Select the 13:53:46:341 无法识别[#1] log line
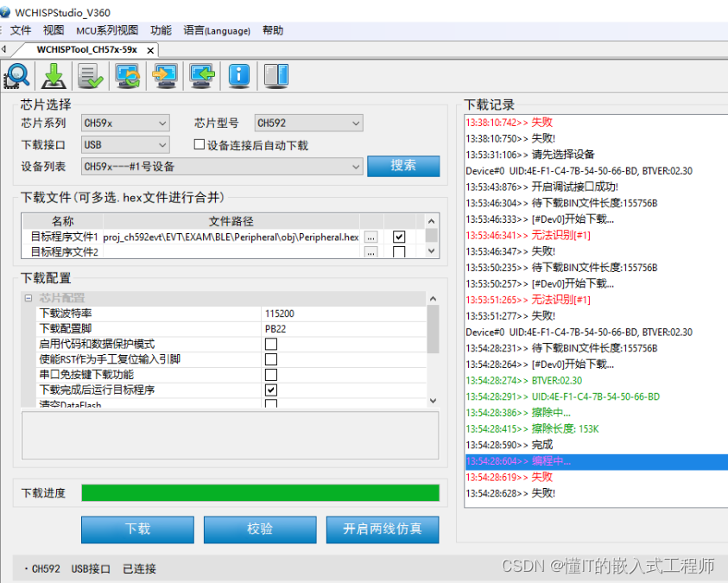The width and height of the screenshot is (728, 583). [528, 235]
